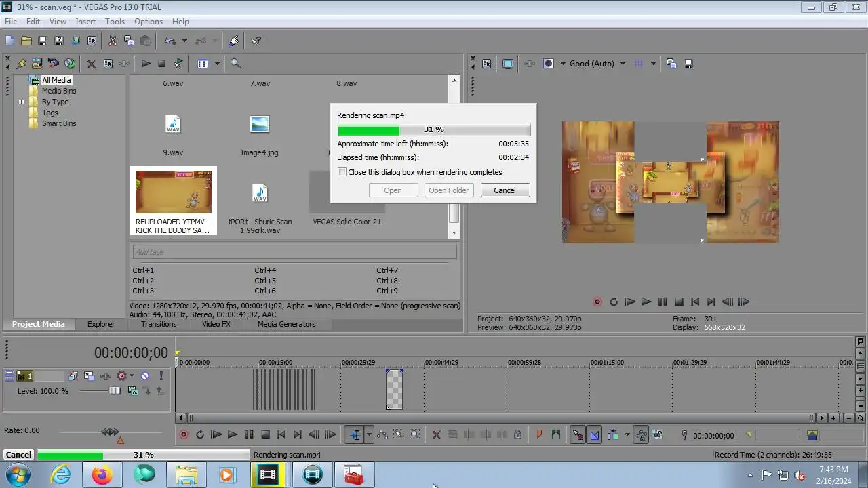Click the Insert Region green flags icon
This screenshot has height=488, width=868.
[556, 435]
